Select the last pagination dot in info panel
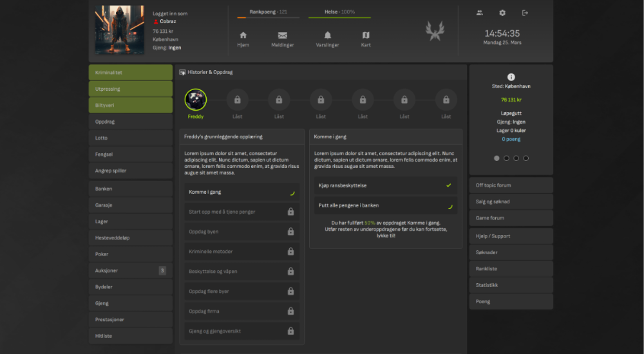The width and height of the screenshot is (644, 354). [526, 158]
